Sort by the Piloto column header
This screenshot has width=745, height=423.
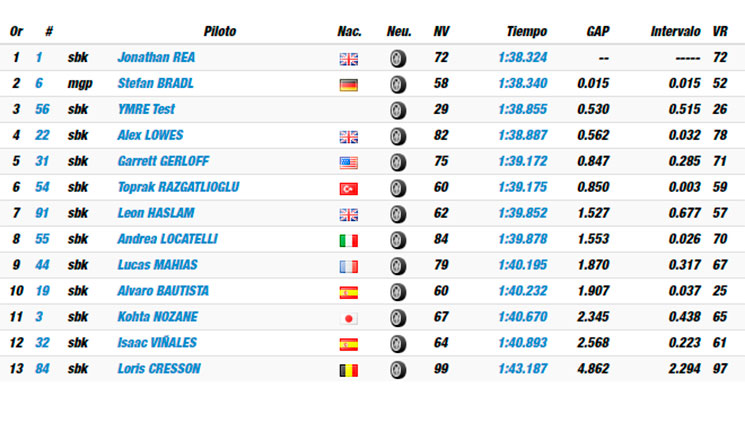220,31
